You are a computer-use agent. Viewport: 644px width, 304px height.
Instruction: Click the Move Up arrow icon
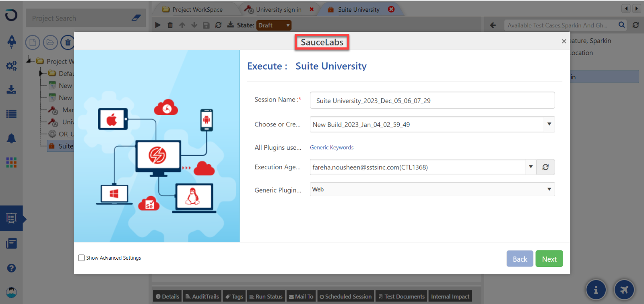coord(182,25)
